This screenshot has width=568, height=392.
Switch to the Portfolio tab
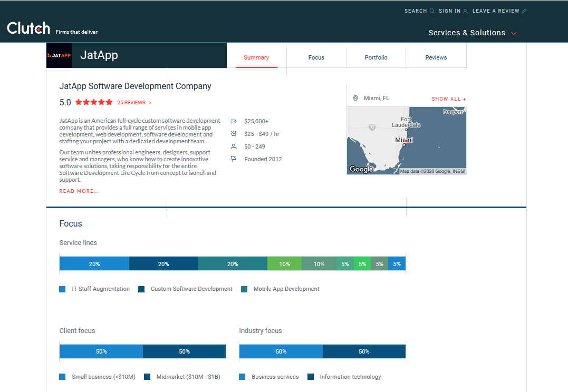(376, 57)
